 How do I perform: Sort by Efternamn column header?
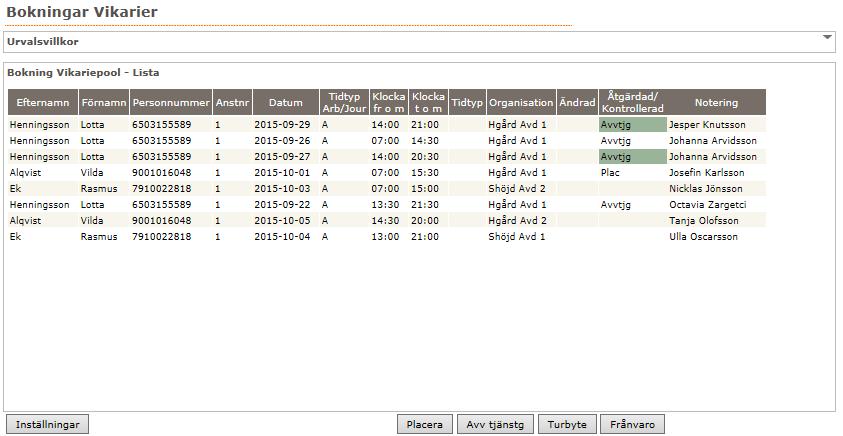pyautogui.click(x=43, y=102)
